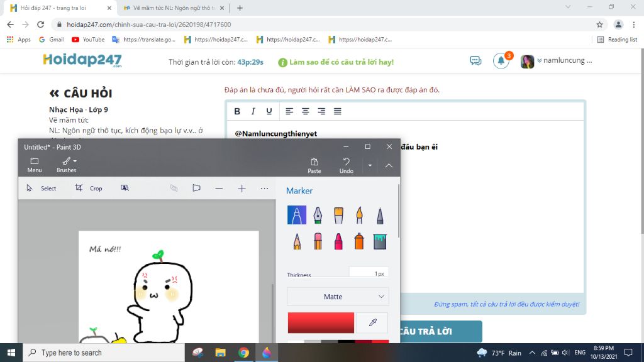Go back to the previous page
Image resolution: width=644 pixels, height=362 pixels.
coord(10,25)
